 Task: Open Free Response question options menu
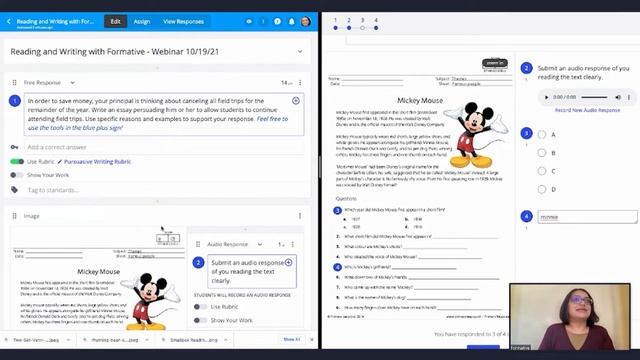click(300, 82)
